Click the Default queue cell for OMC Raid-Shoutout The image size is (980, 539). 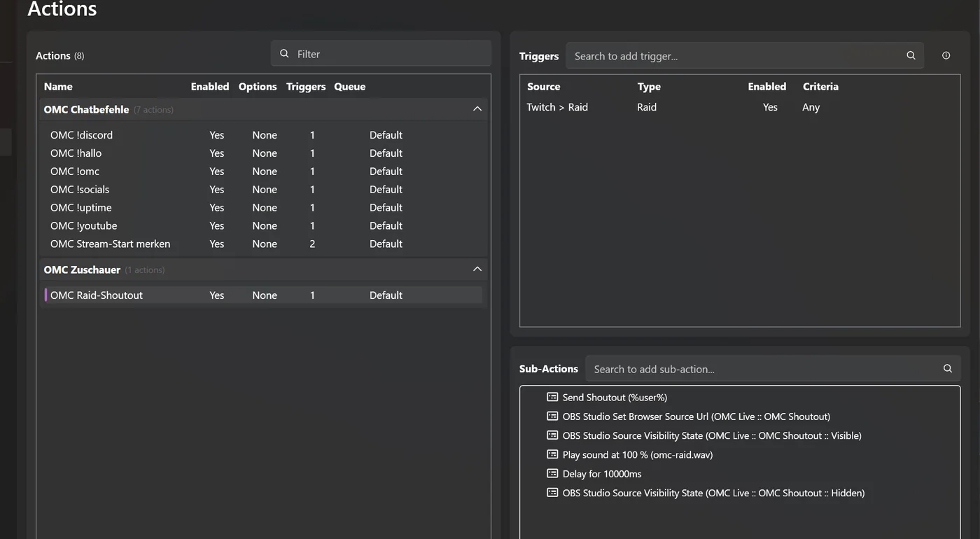pyautogui.click(x=386, y=295)
